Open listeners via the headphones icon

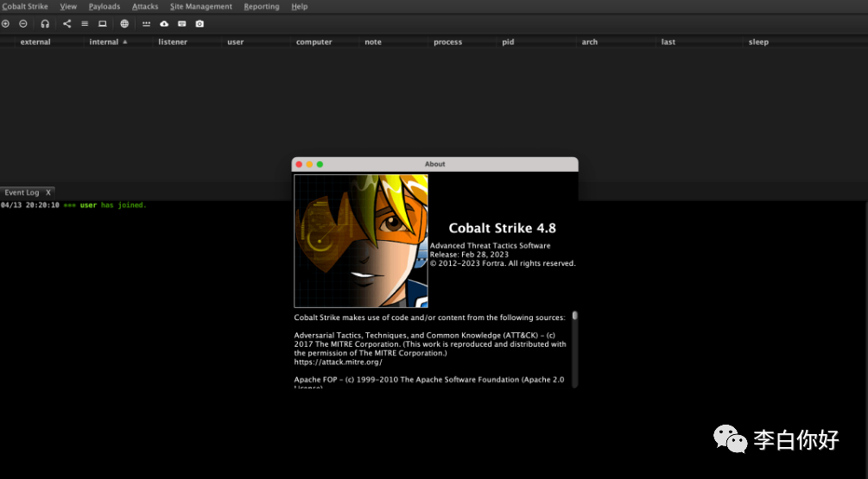(45, 24)
